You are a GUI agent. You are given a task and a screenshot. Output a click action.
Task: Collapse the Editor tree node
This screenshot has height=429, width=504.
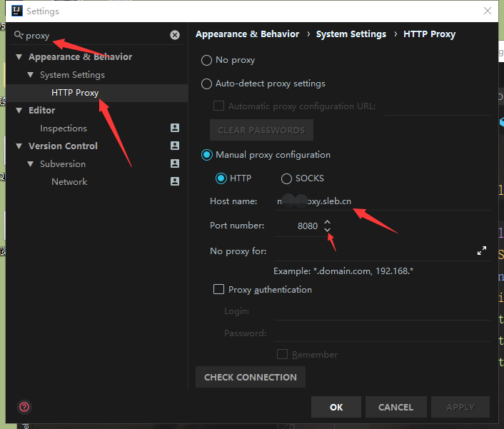19,111
